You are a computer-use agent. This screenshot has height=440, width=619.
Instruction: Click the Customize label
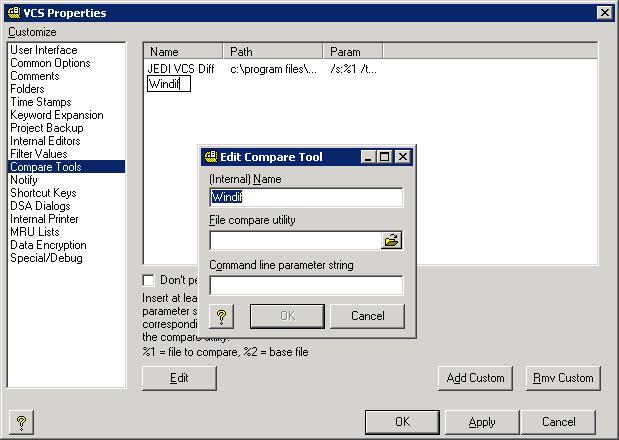pos(32,32)
